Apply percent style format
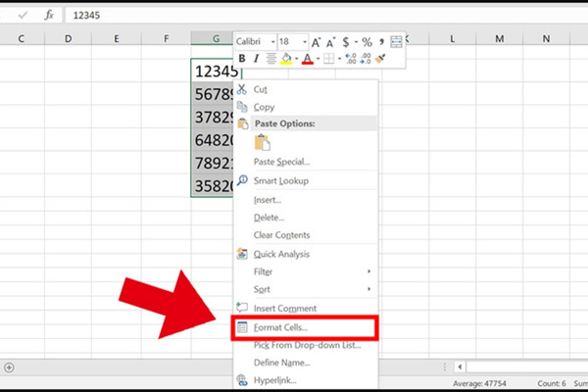588x392 pixels. point(367,42)
